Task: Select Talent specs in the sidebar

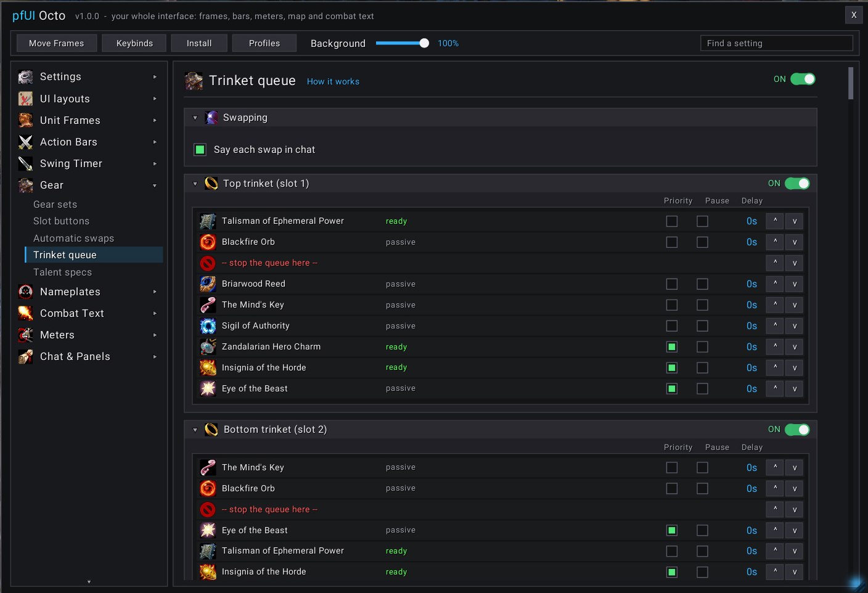Action: pos(62,272)
